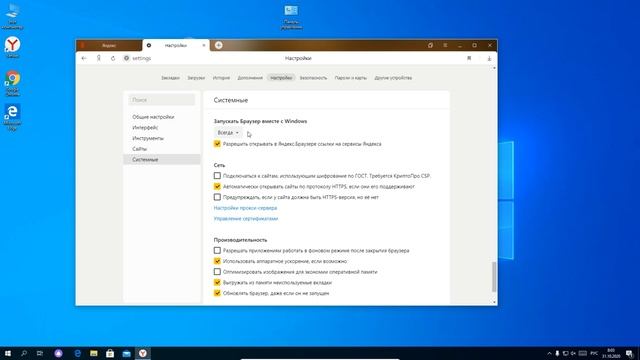640x360 pixels.
Task: Select the This PC desktop icon
Action: tap(13, 16)
